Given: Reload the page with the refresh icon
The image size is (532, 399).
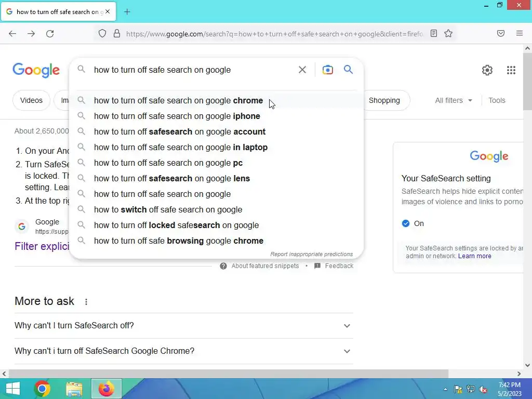Looking at the screenshot, I should 50,34.
